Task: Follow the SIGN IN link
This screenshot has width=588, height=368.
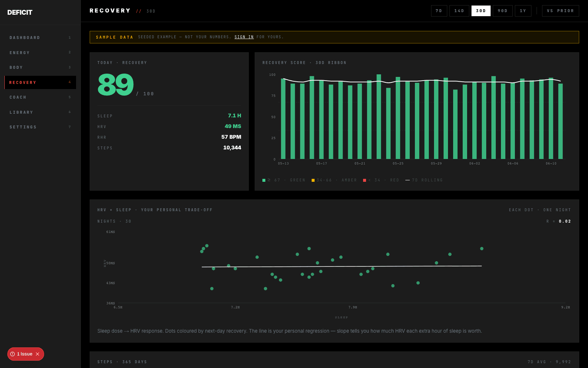Action: (244, 37)
